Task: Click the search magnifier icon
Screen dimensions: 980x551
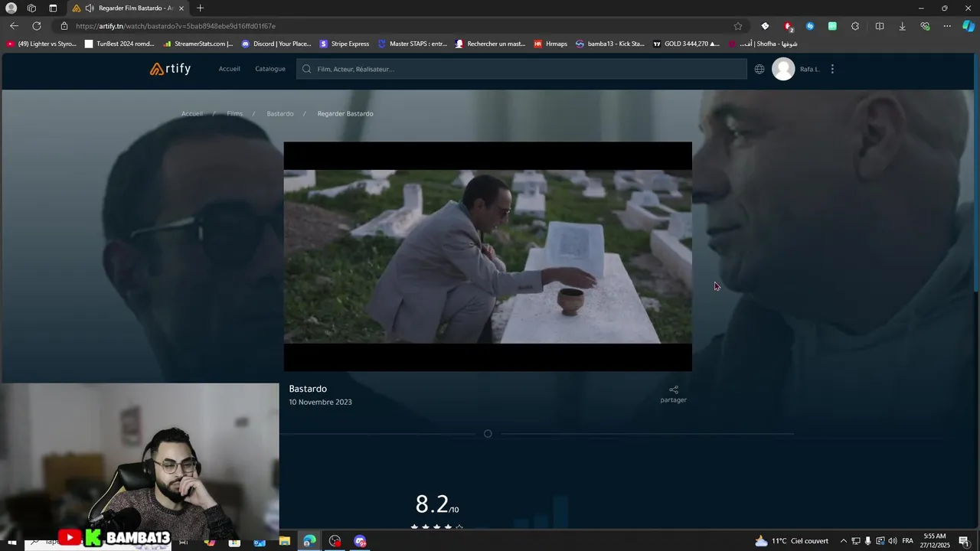Action: click(307, 69)
